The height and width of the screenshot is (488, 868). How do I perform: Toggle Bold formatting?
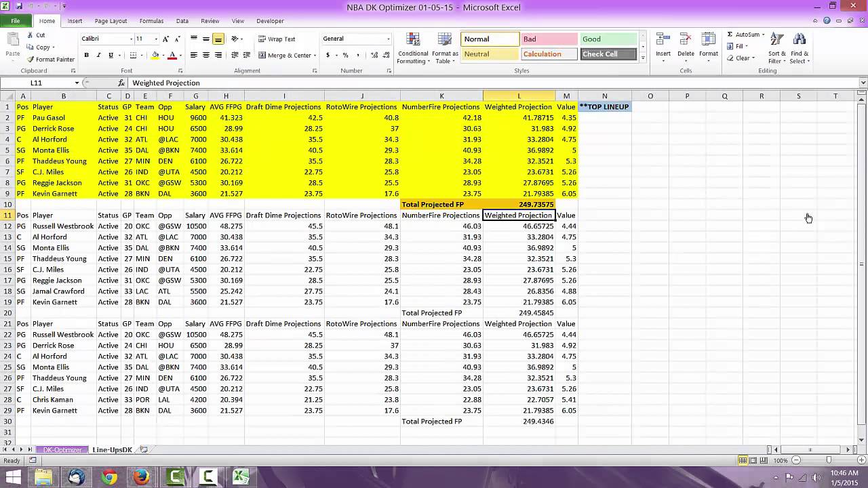(86, 55)
